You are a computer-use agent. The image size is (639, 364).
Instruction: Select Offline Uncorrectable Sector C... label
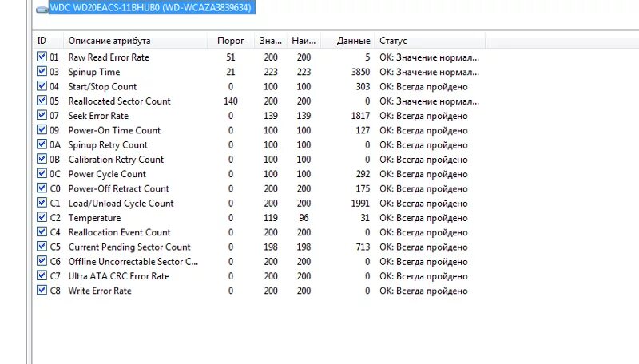tap(133, 262)
